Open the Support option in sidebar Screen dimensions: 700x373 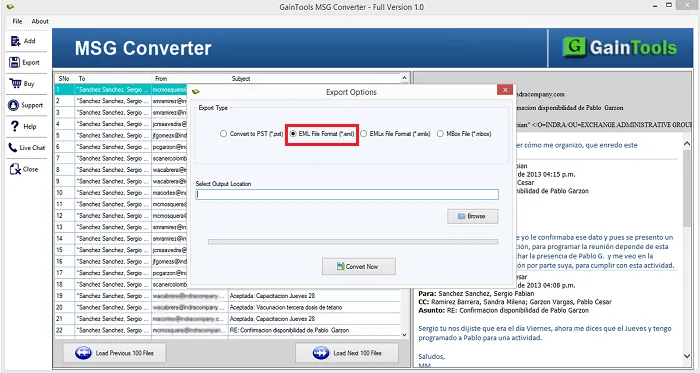pyautogui.click(x=26, y=105)
